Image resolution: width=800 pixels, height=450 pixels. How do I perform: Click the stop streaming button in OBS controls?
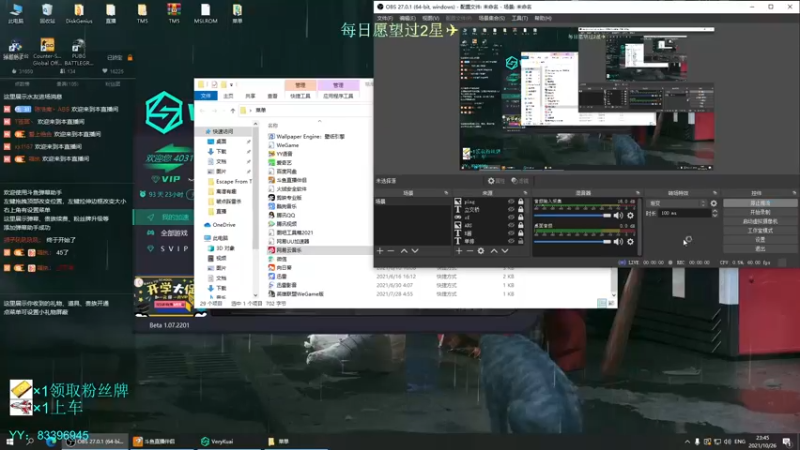760,203
